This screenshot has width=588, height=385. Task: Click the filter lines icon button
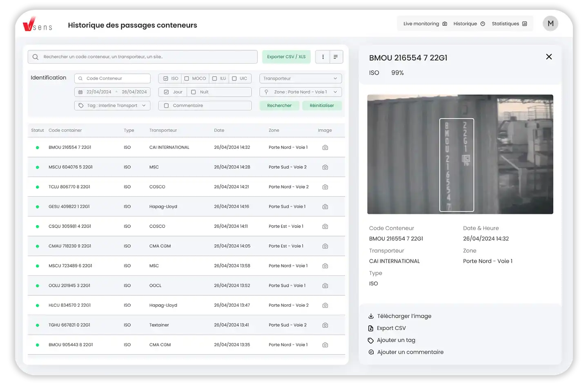coord(336,57)
